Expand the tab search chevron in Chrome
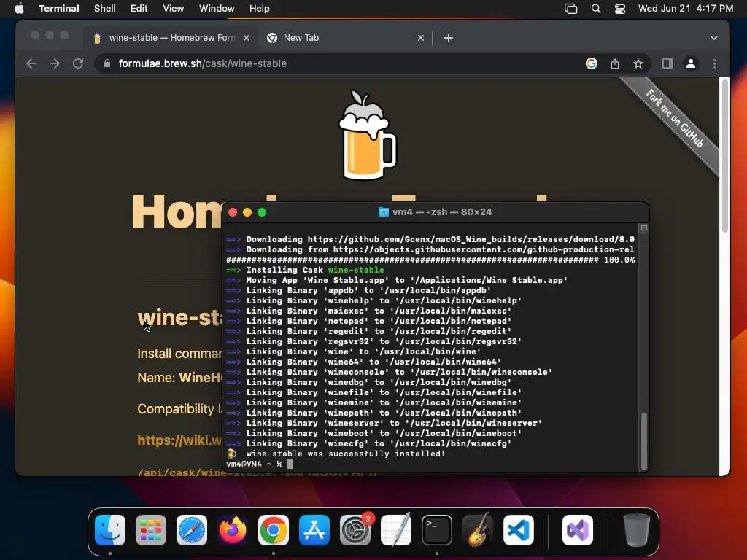Screen dimensions: 747x560 point(713,38)
